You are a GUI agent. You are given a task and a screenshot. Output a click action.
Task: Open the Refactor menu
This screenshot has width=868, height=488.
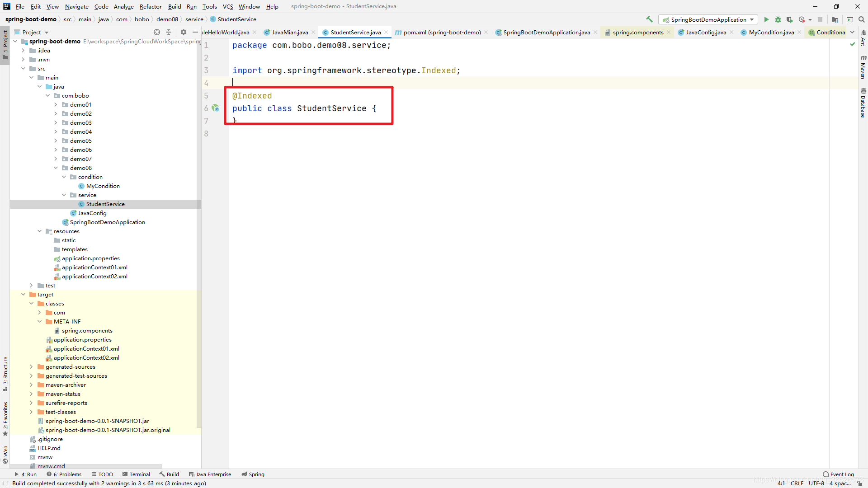[150, 6]
